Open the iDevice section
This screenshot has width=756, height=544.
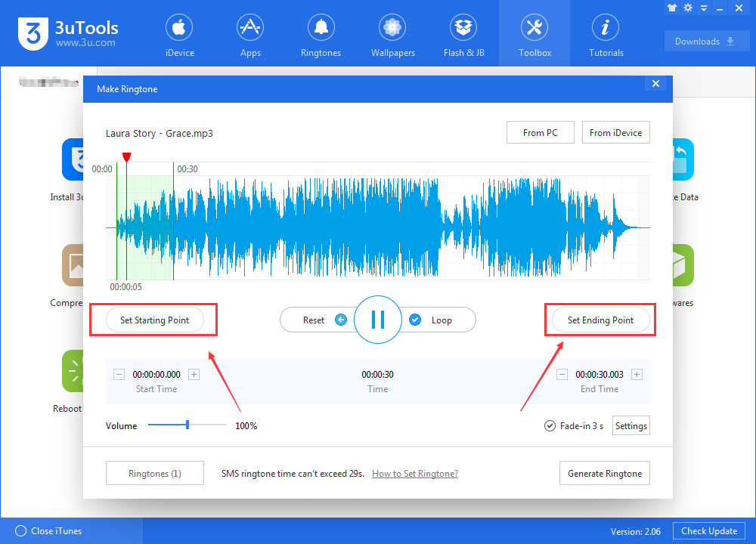[x=179, y=36]
